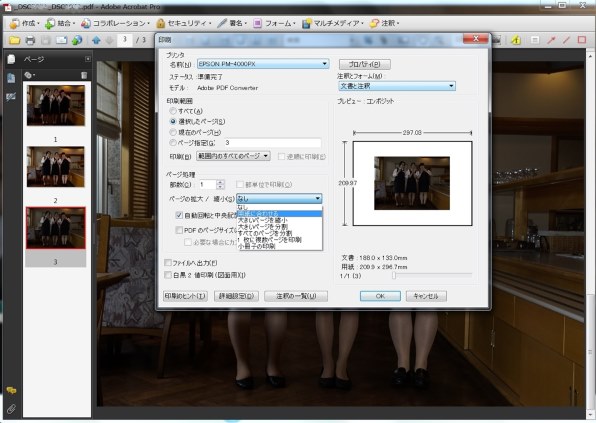Choose '小冊子の印刷' scaling option

tap(279, 246)
